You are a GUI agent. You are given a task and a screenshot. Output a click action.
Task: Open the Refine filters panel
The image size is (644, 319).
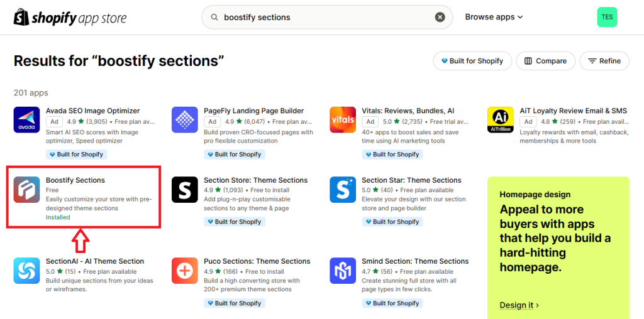click(x=604, y=61)
